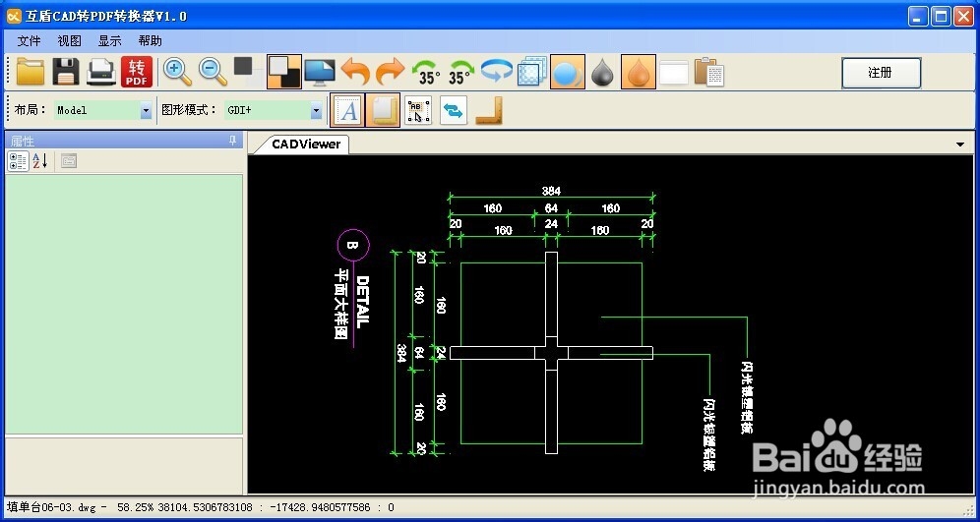The image size is (980, 522).
Task: Open the 视图 menu
Action: point(70,41)
